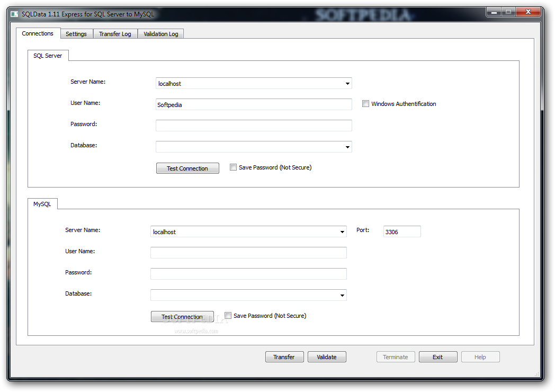
Task: Click the localhost text in SQL Server combo box
Action: pyautogui.click(x=169, y=84)
